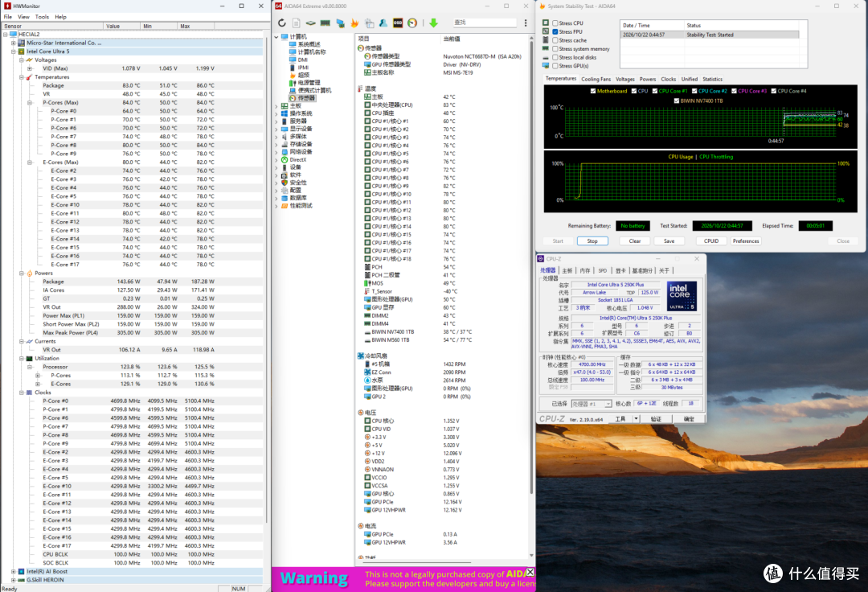This screenshot has width=868, height=592.
Task: Select the 传感器 sensor item in AIDA64 tree
Action: click(302, 98)
